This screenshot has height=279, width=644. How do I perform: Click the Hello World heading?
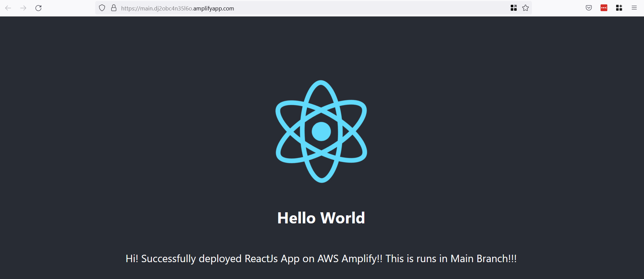321,218
